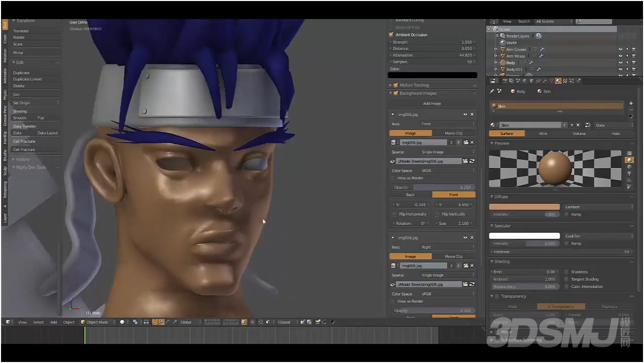Screen dimensions: 644x363
Task: Toggle Background Images checkbox
Action: (396, 93)
